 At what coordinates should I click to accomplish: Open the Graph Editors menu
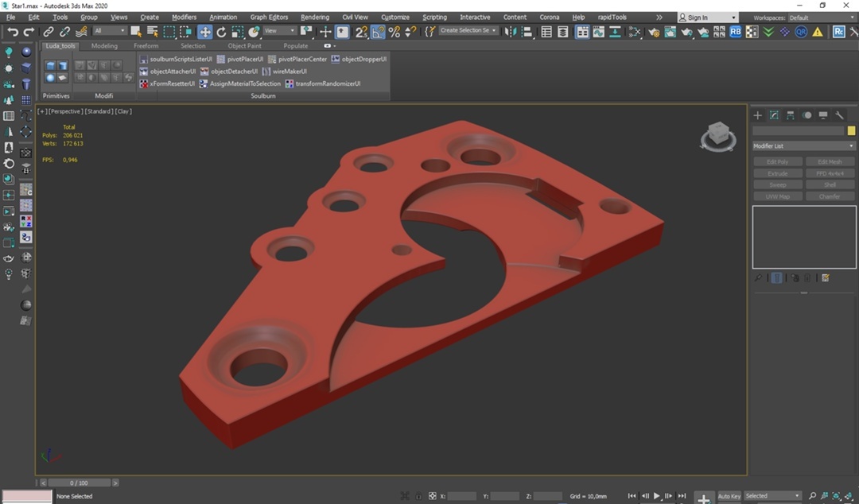[269, 17]
